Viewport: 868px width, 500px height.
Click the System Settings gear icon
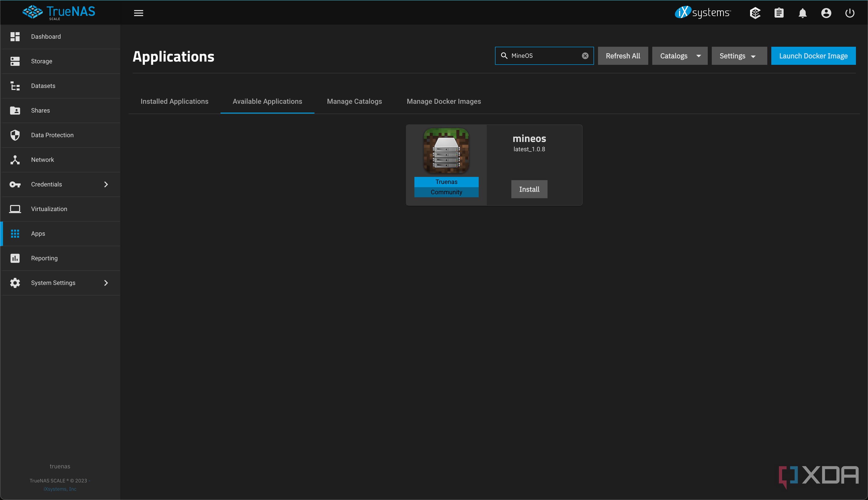(x=15, y=283)
